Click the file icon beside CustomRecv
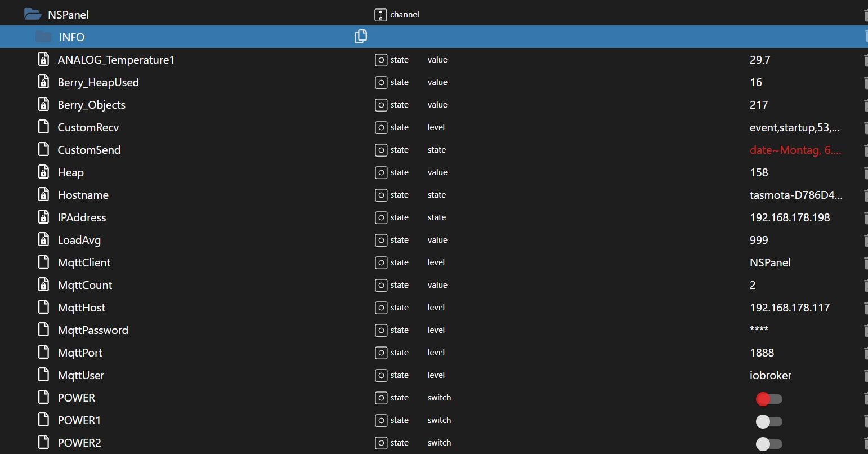 pos(43,127)
